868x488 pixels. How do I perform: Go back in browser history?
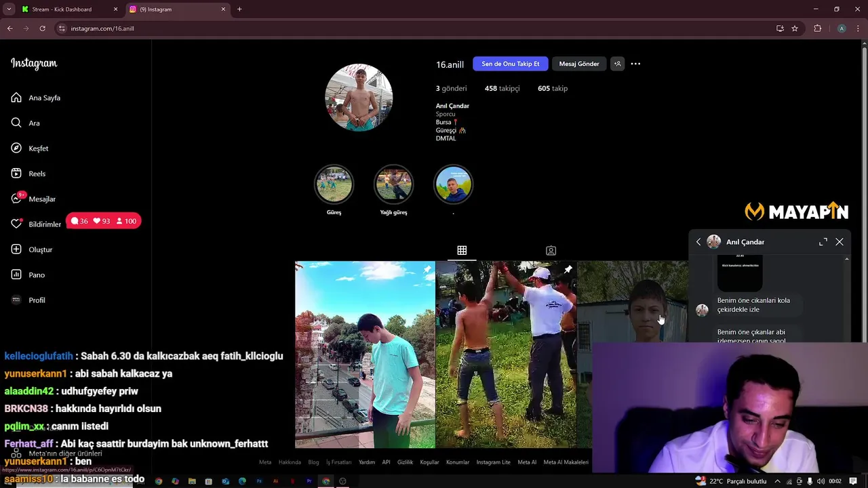10,28
